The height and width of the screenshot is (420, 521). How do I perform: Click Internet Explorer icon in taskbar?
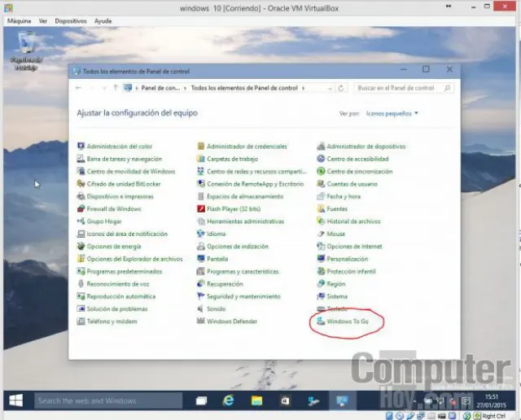tap(230, 400)
